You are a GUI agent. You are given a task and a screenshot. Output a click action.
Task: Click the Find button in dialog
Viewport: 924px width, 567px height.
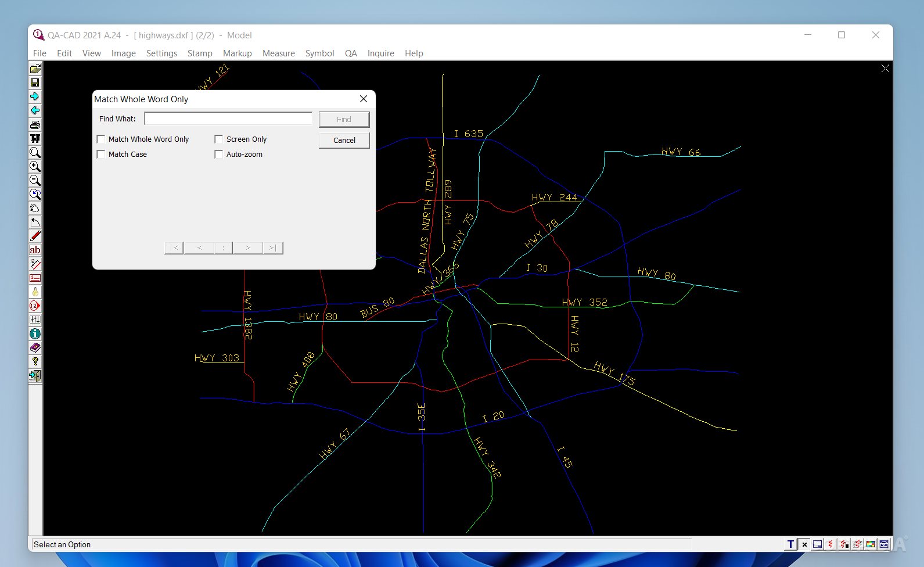[x=344, y=119]
